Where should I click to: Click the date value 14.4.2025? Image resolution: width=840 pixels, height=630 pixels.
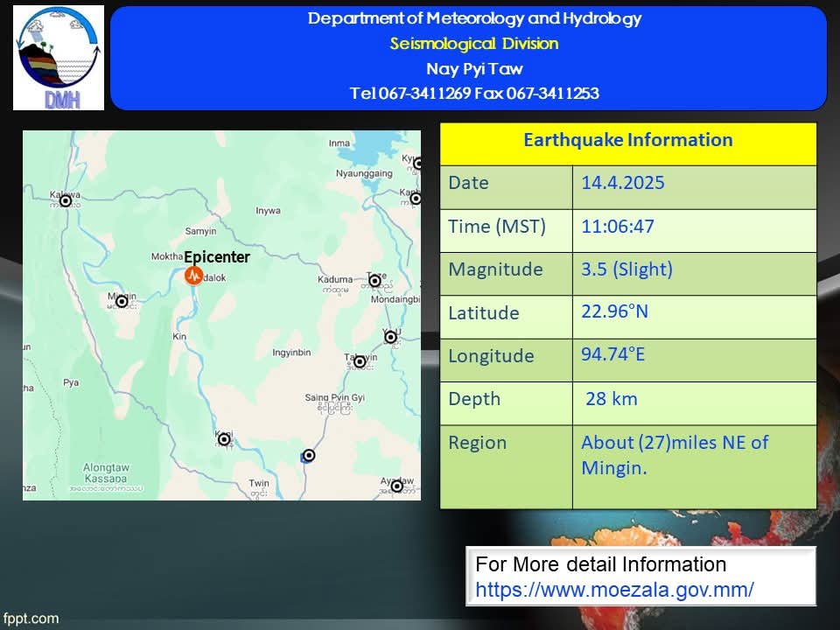[x=623, y=183]
